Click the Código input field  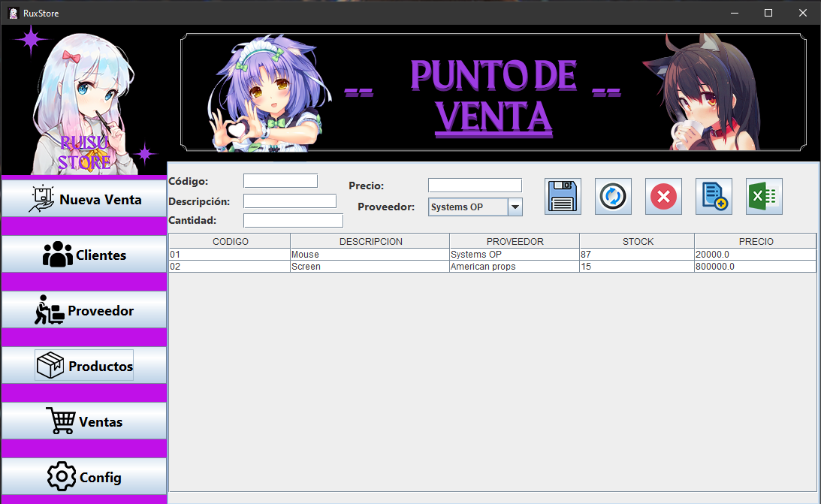(x=280, y=181)
